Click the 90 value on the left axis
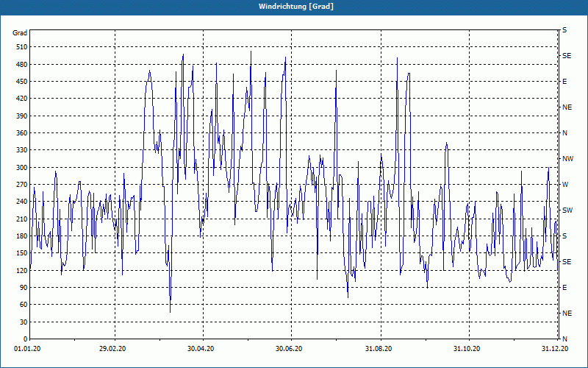 click(24, 288)
